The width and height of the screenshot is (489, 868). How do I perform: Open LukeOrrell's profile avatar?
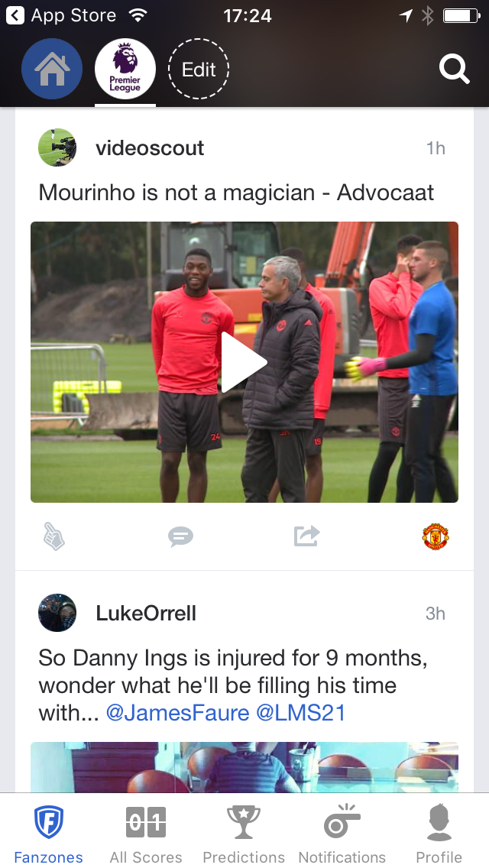pyautogui.click(x=57, y=613)
